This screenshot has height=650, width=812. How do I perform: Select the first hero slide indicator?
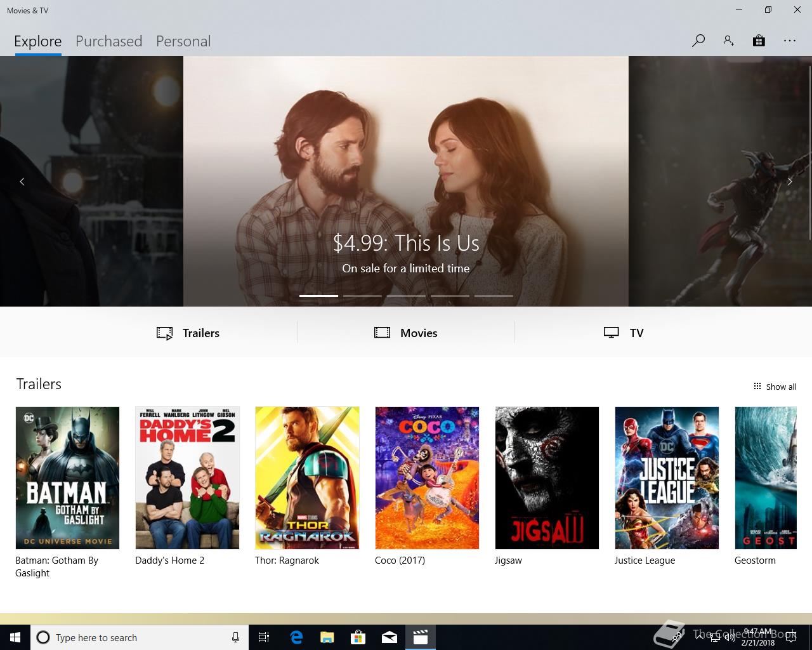pyautogui.click(x=318, y=296)
